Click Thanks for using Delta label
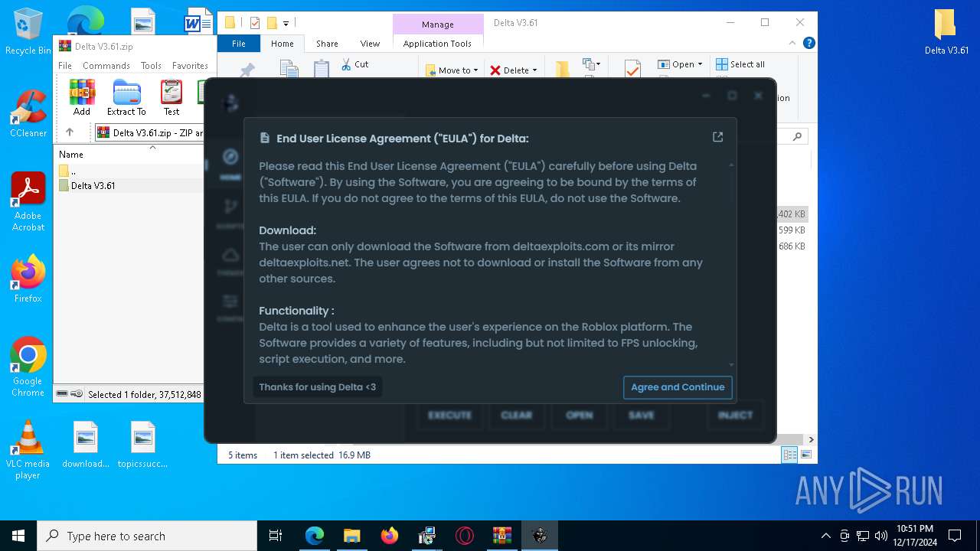The image size is (980, 551). tap(317, 387)
